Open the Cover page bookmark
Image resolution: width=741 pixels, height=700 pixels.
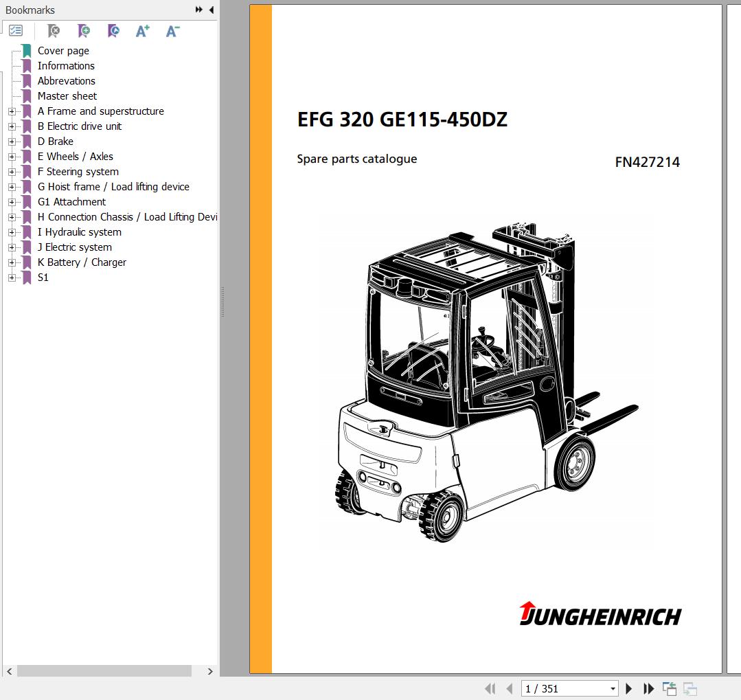click(63, 51)
